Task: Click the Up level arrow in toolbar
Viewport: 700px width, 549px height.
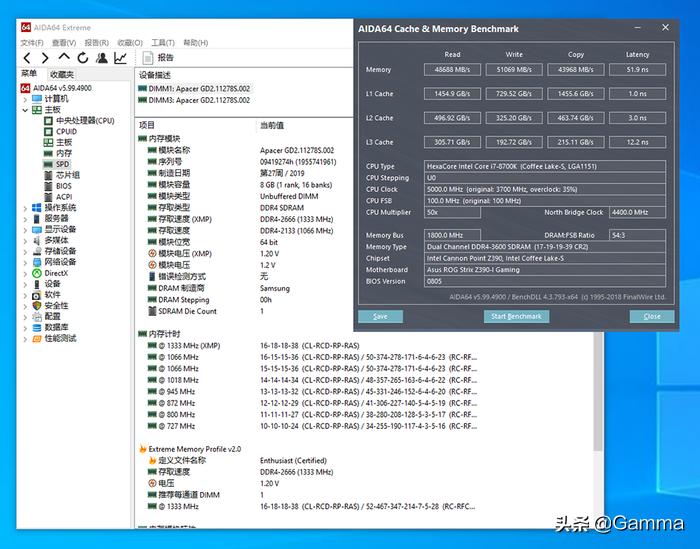Action: (x=64, y=57)
